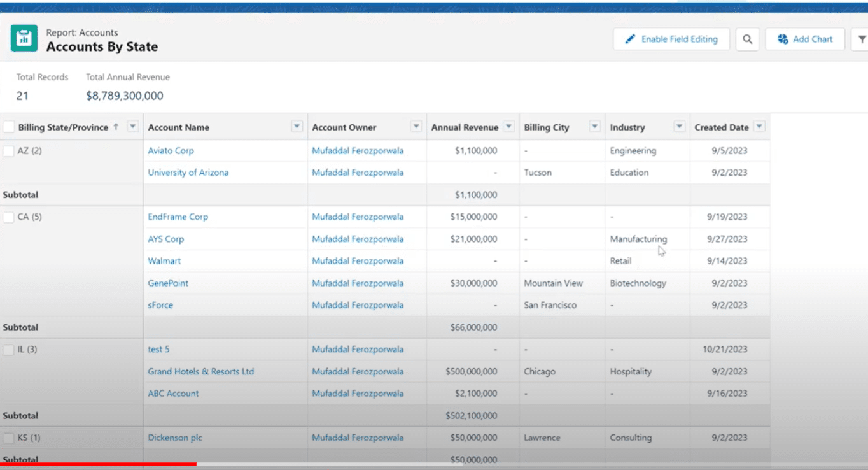Screen dimensions: 868x470
Task: Open the EndFrame Corp account
Action: pyautogui.click(x=178, y=217)
